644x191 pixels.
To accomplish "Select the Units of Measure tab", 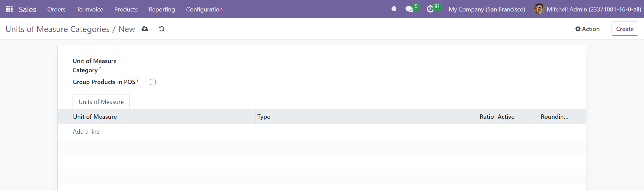I will tap(101, 102).
